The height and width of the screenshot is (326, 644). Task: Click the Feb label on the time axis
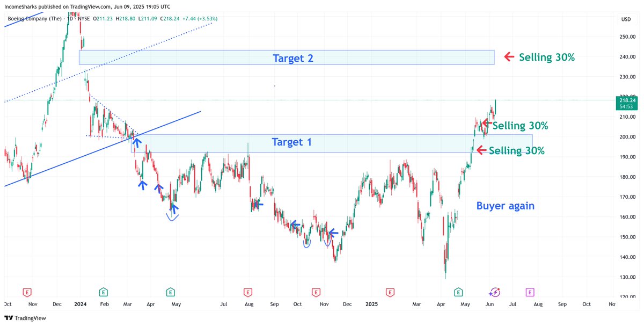(x=104, y=304)
